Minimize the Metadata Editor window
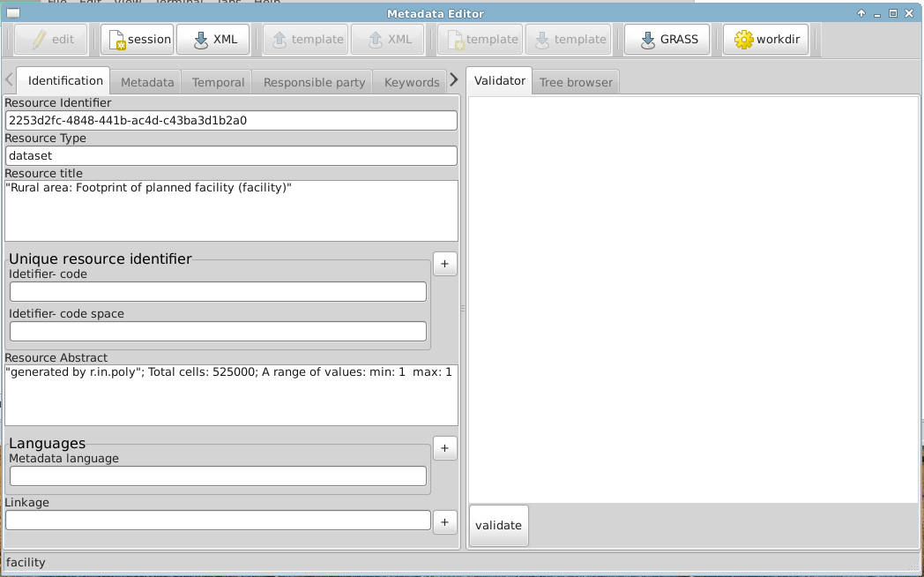The height and width of the screenshot is (577, 924). pyautogui.click(x=877, y=13)
